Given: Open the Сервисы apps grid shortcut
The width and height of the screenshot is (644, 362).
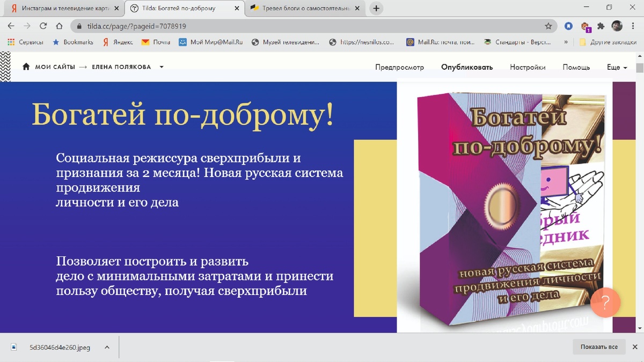Looking at the screenshot, I should tap(25, 42).
